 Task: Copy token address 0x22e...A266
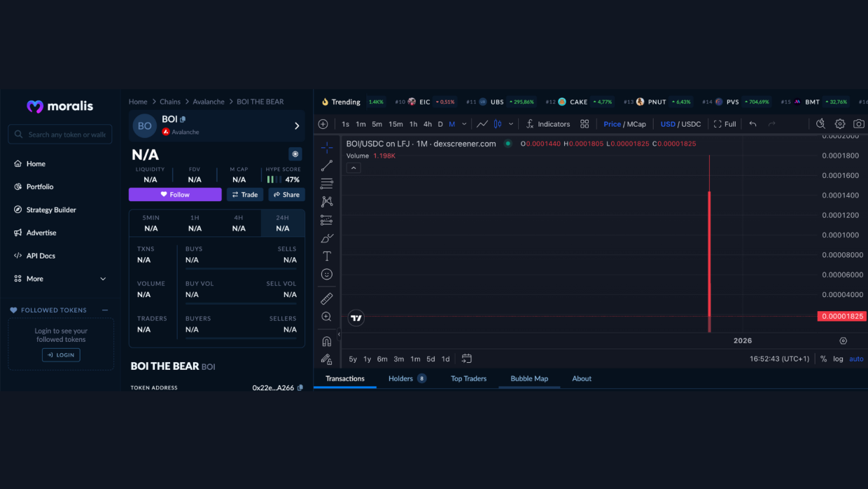pos(300,387)
